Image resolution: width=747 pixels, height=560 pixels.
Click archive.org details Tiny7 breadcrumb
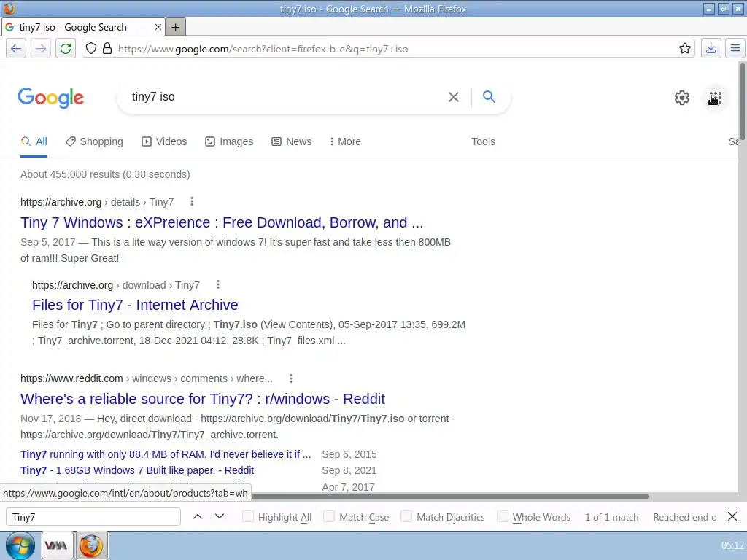point(97,202)
